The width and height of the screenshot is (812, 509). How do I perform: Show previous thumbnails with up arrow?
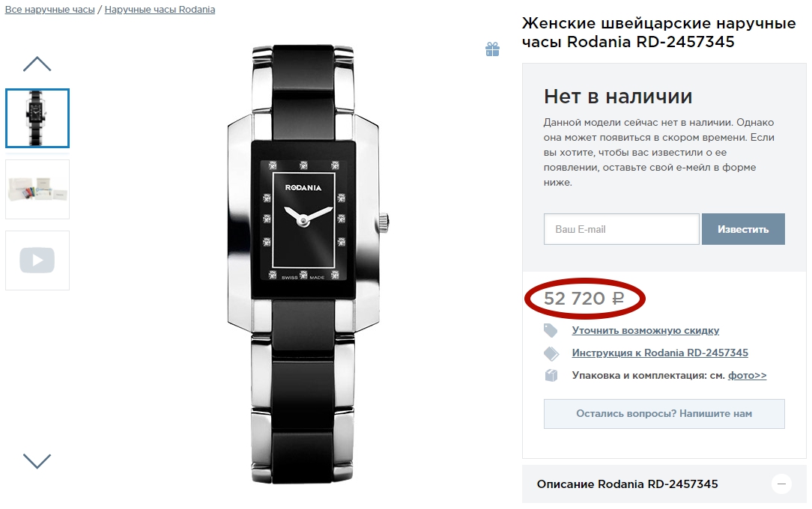tap(37, 64)
